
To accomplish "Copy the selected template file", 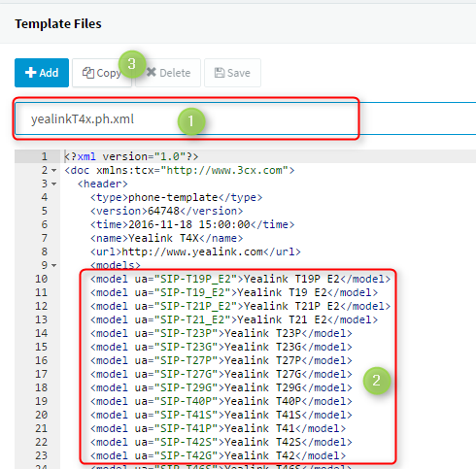I will pos(102,73).
